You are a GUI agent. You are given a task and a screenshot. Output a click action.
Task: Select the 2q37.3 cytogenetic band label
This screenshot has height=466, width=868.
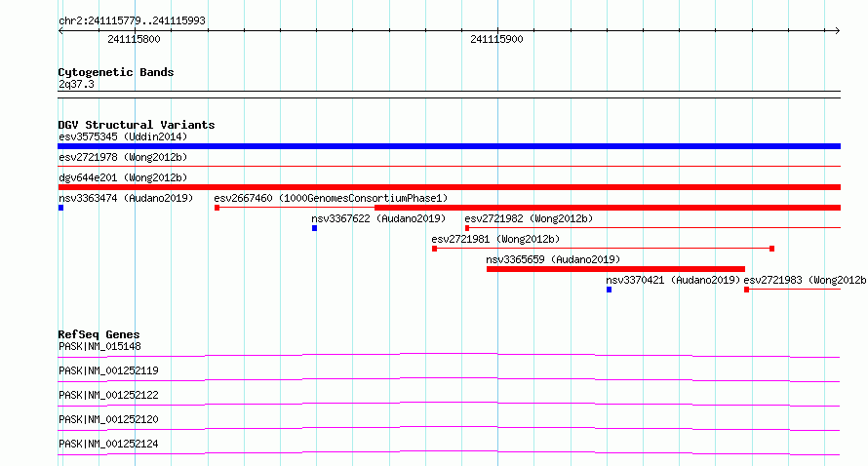point(76,84)
